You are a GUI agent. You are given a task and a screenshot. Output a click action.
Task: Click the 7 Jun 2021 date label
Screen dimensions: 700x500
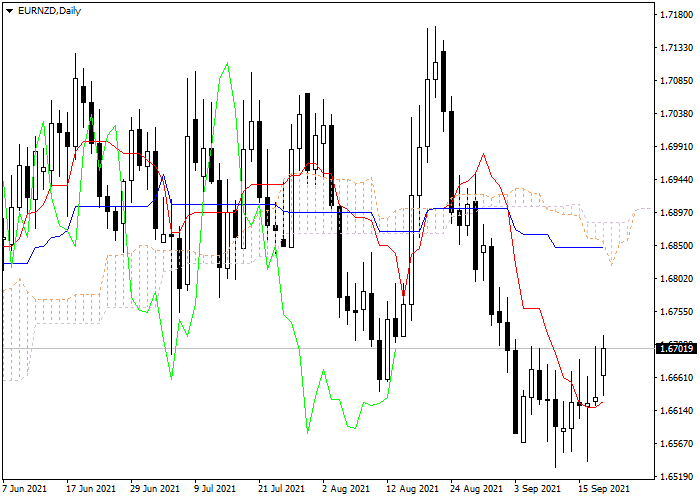(25, 489)
